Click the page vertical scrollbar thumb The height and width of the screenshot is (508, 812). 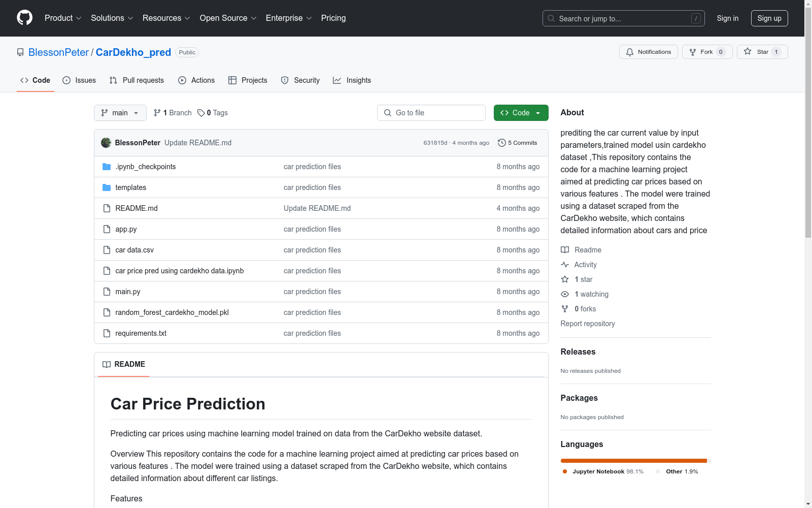click(808, 122)
